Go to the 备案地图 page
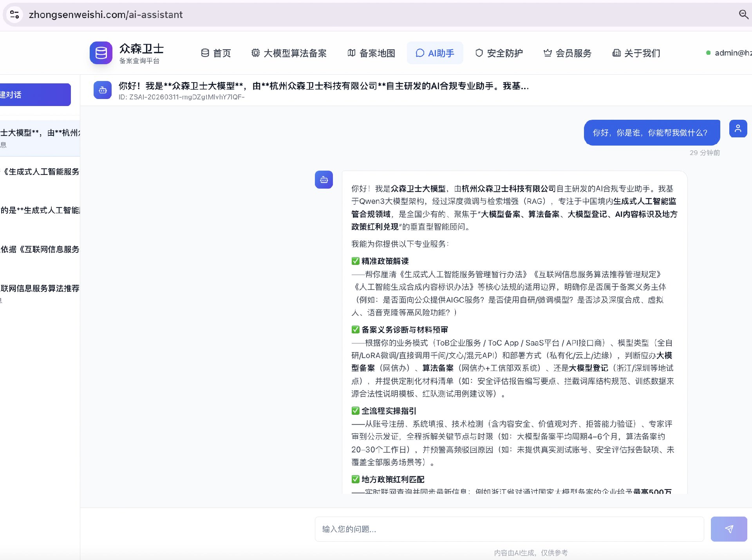Viewport: 752px width, 560px height. pyautogui.click(x=371, y=53)
